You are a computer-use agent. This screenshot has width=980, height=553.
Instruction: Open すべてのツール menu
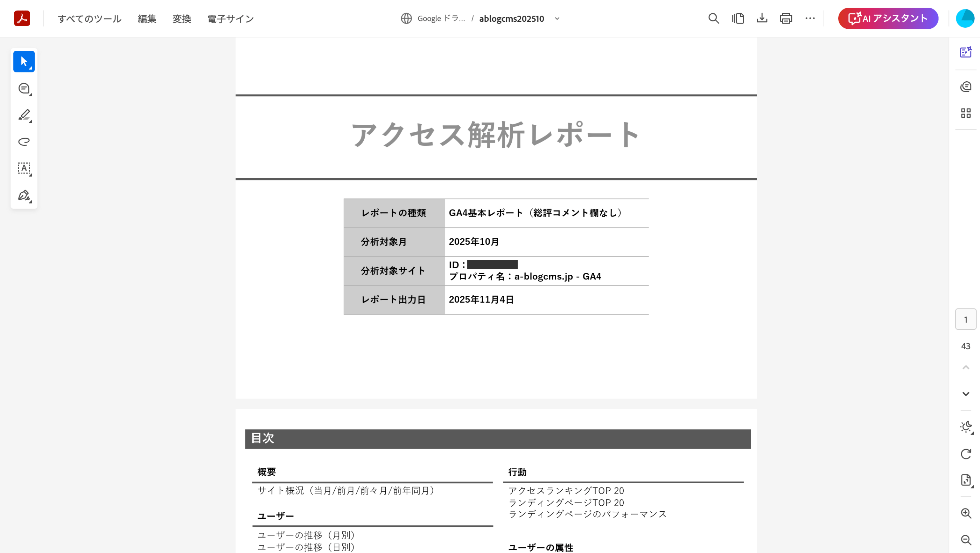pos(89,19)
